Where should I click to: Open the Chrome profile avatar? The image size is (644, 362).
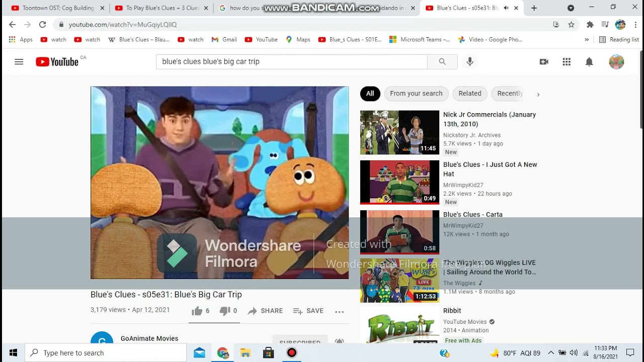(620, 25)
